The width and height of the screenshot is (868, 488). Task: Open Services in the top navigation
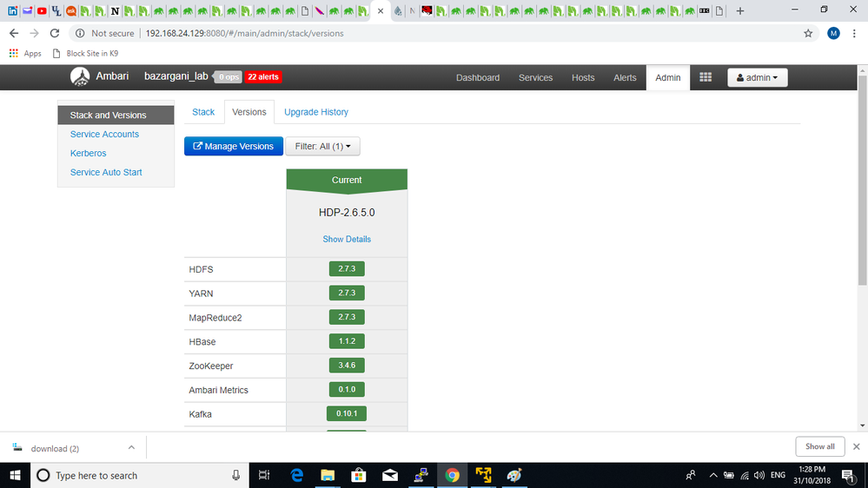tap(535, 77)
